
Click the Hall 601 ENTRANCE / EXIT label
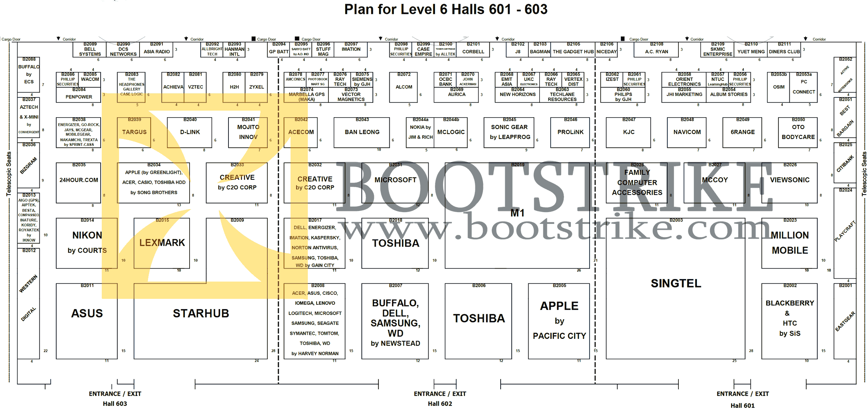coord(742,399)
